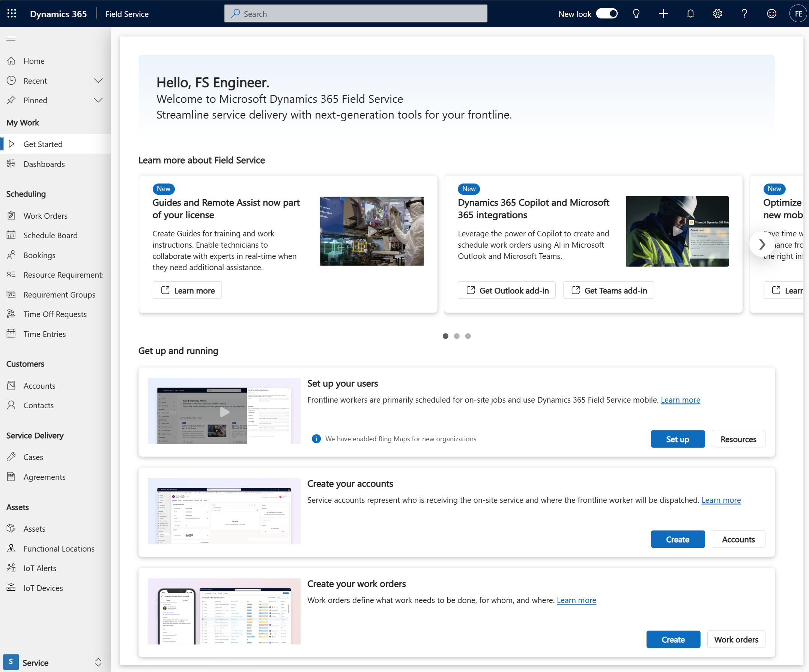
Task: Click the Get Outlook add-in button
Action: [507, 290]
